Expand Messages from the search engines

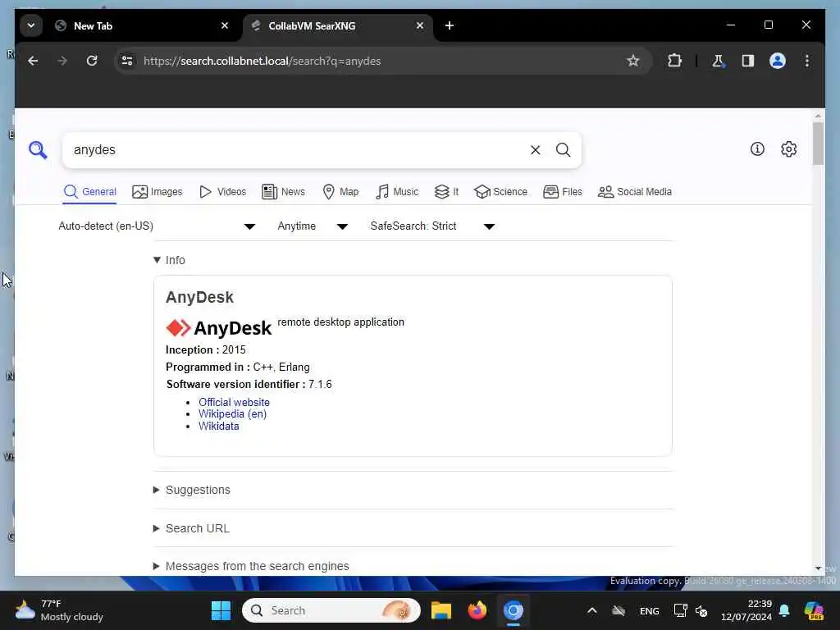(x=251, y=566)
